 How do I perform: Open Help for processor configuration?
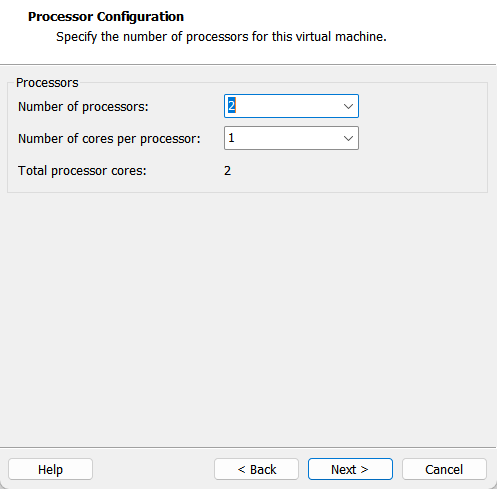point(50,469)
